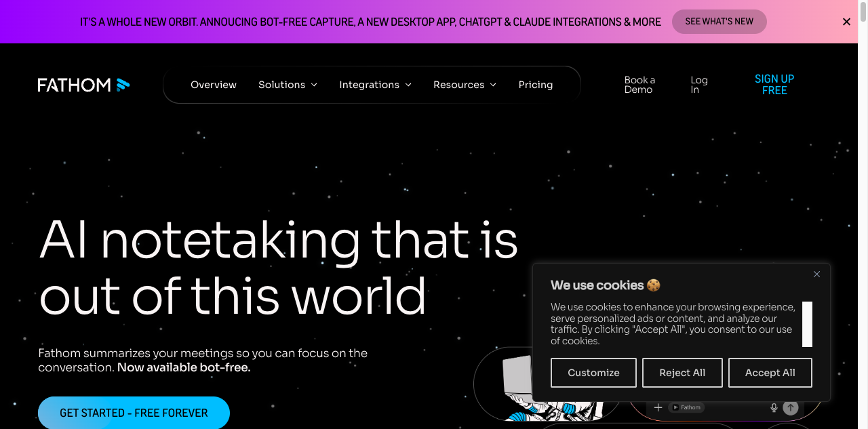
Task: Dismiss the top announcement banner
Action: click(846, 22)
